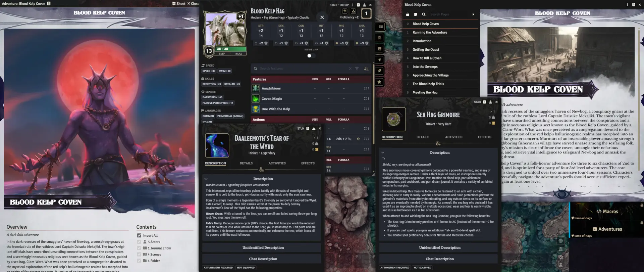Click the Blood Kelp Hag hit points bar
644x272 pixels.
[x=231, y=49]
